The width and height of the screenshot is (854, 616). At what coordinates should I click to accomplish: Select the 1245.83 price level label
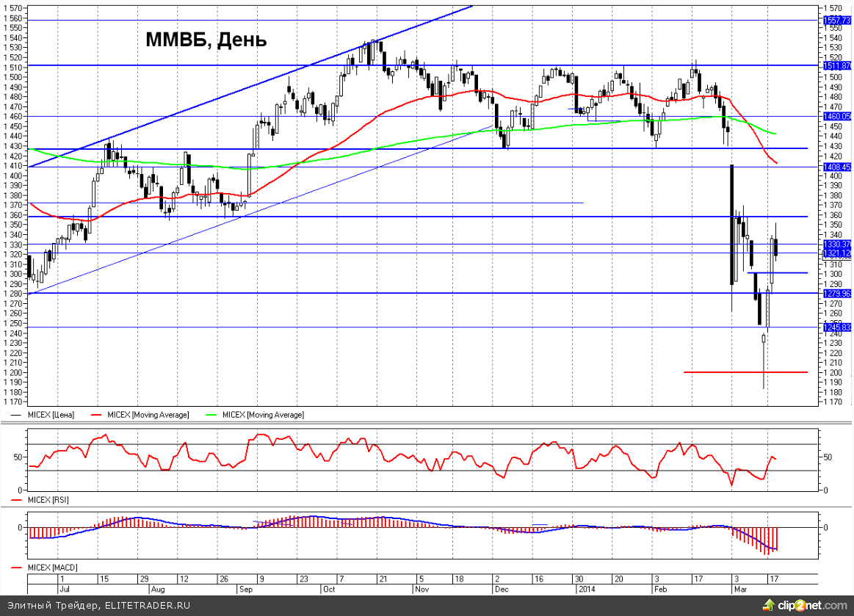837,327
